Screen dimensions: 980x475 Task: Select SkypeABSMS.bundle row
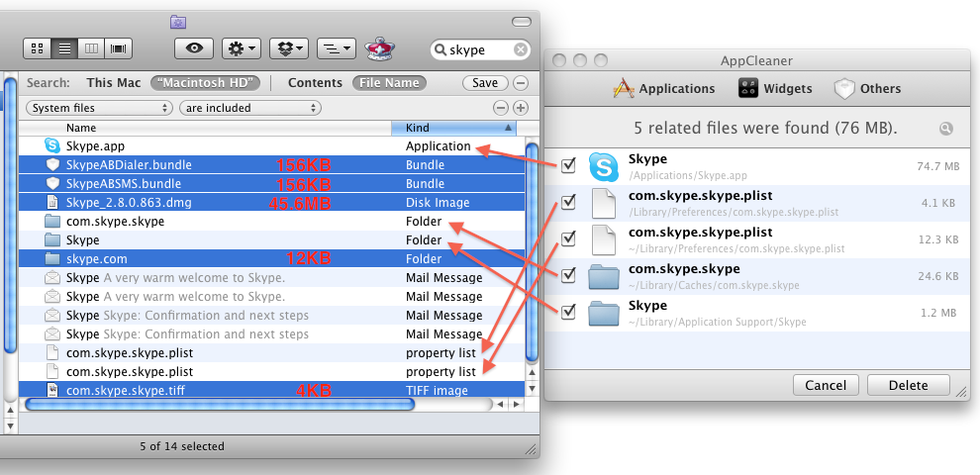click(x=271, y=184)
